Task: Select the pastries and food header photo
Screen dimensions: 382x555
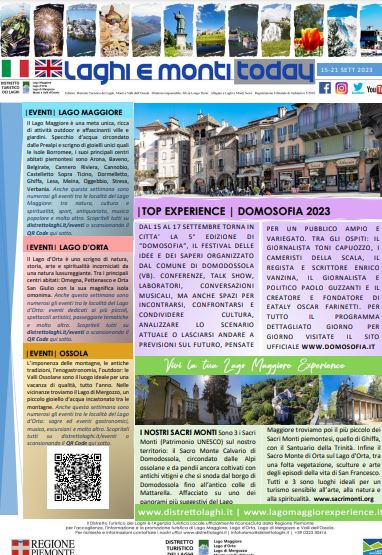Action: click(x=114, y=30)
